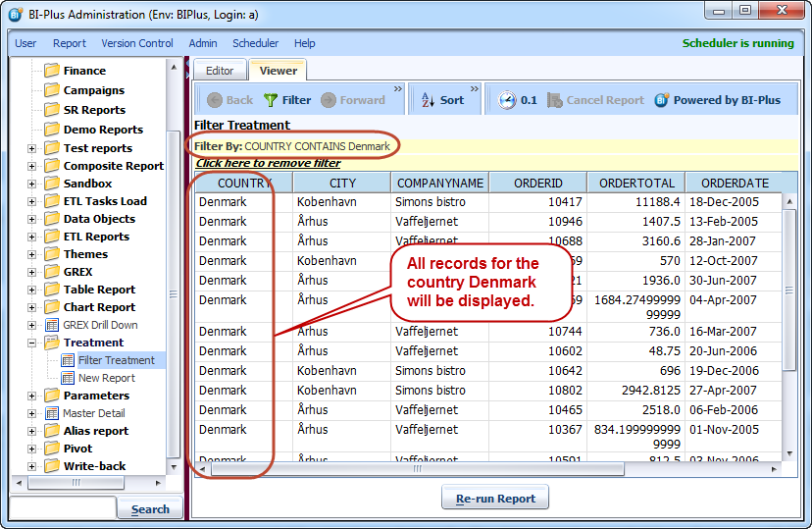
Task: Expand the toolbar overflow chevron after Forward
Action: click(x=397, y=90)
